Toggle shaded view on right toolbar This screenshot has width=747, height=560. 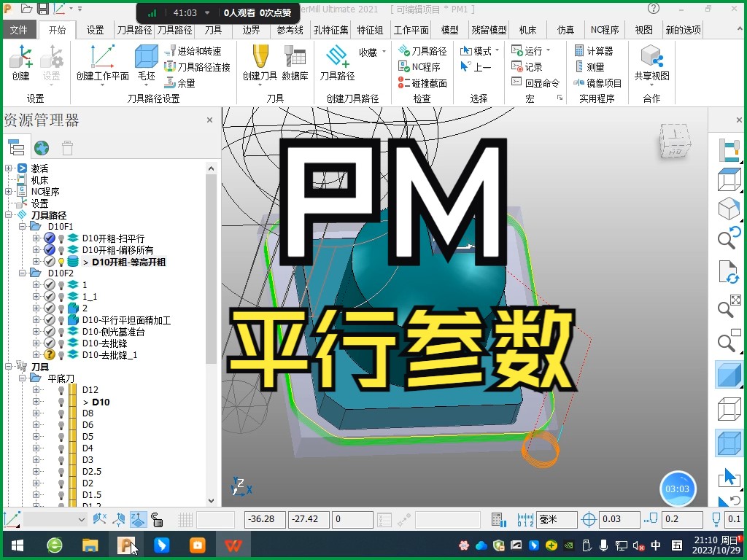[x=729, y=375]
